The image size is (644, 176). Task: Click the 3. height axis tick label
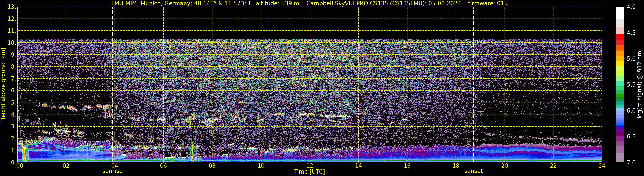tap(13, 127)
